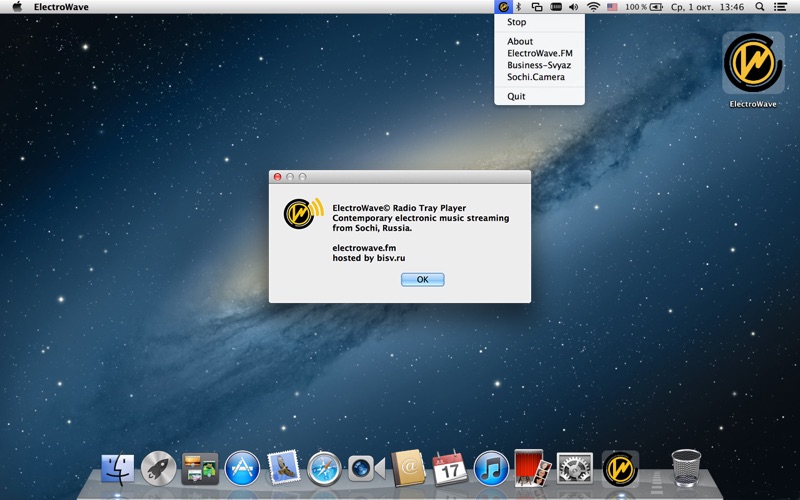Open App Store from the Dock
This screenshot has width=800, height=500.
click(242, 468)
